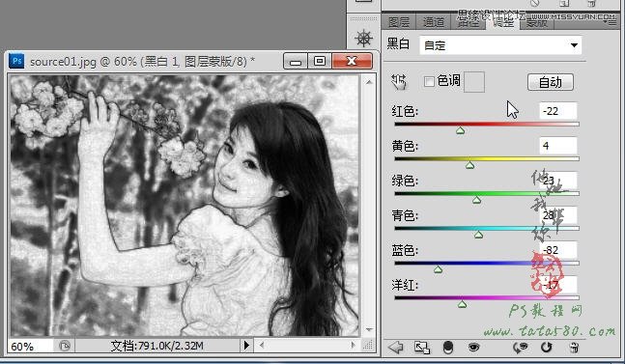This screenshot has width=625, height=364.
Task: Click the vertical scrollbar up arrow
Action: (369, 82)
